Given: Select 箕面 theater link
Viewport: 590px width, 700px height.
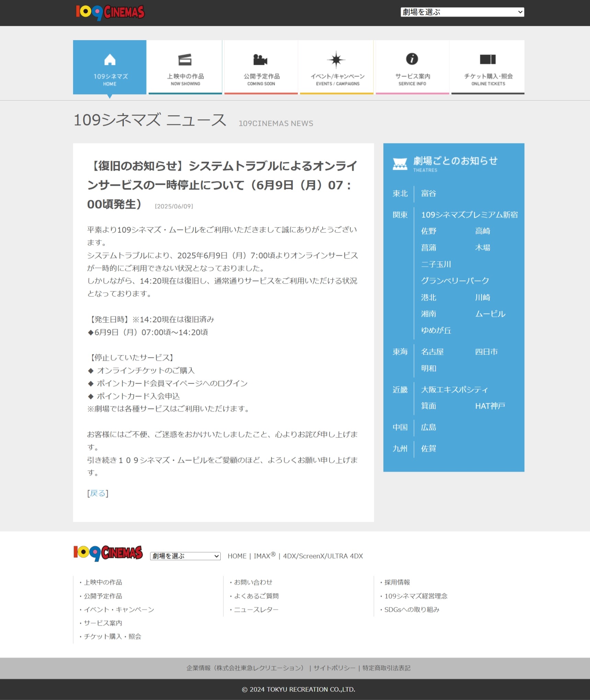Looking at the screenshot, I should [429, 406].
